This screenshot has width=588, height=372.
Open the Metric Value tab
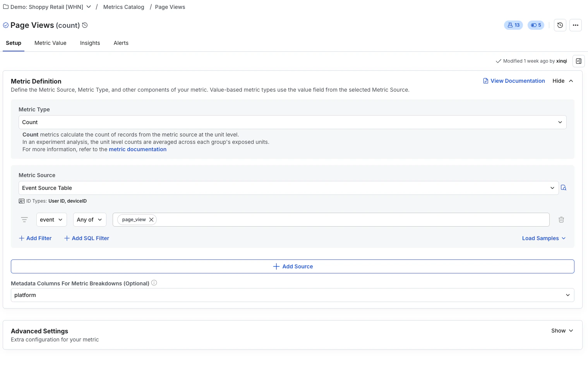coord(50,43)
